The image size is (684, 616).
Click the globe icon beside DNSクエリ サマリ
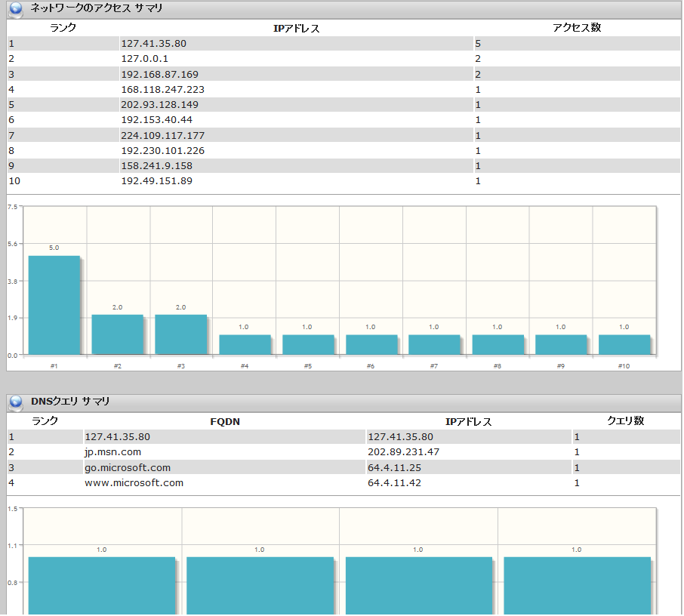(x=16, y=402)
